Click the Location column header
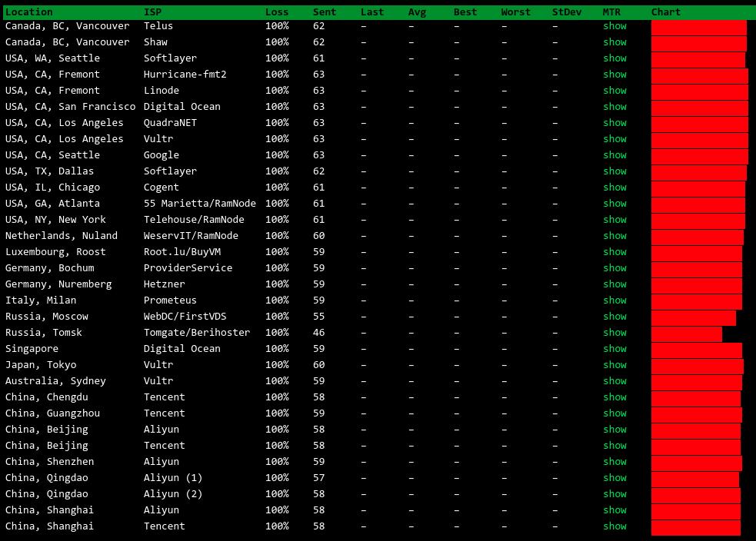 tap(29, 12)
